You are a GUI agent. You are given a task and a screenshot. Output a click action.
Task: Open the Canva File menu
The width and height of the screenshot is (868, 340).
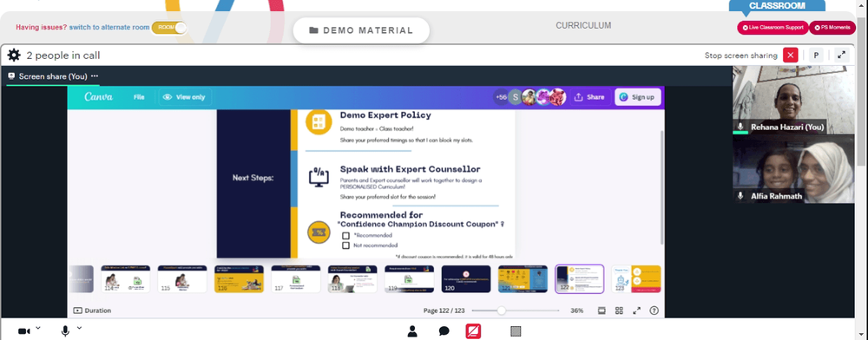139,97
